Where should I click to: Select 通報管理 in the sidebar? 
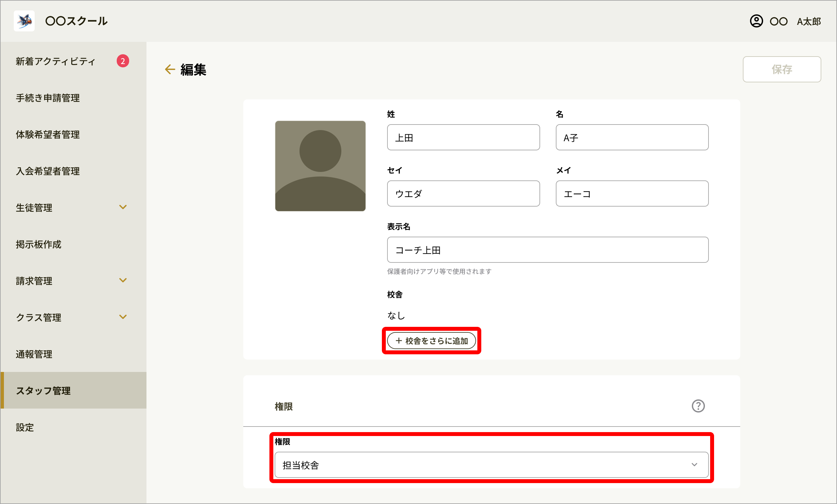coord(73,354)
